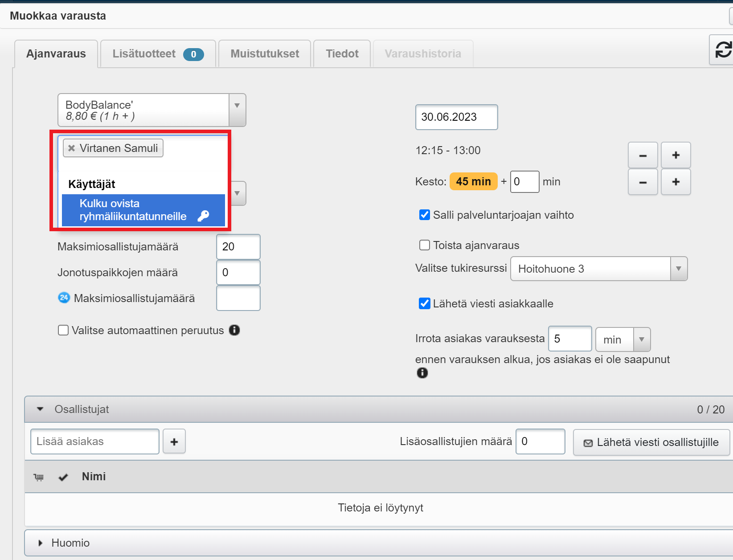The width and height of the screenshot is (733, 560).
Task: Click plus button next to Lisää asiakas
Action: pyautogui.click(x=174, y=441)
